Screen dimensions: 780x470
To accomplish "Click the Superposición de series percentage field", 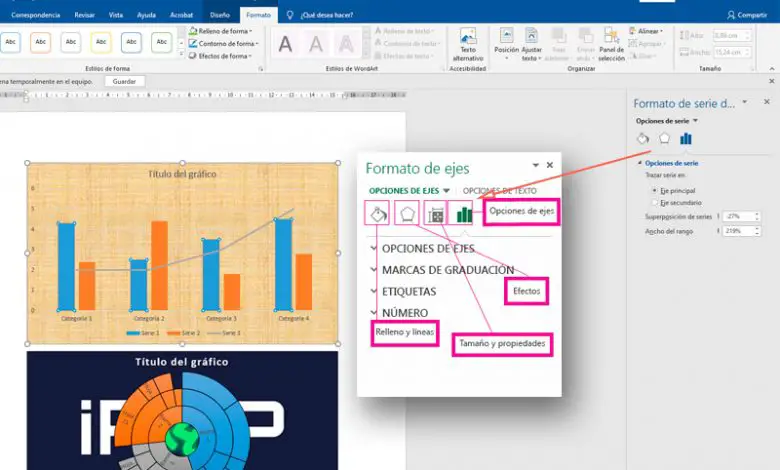I will pos(741,216).
